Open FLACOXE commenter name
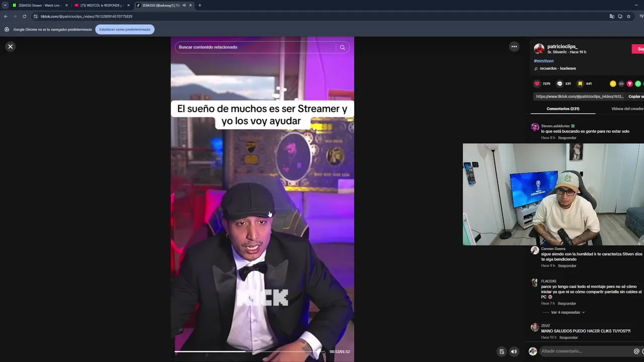The image size is (644, 362). tap(548, 281)
